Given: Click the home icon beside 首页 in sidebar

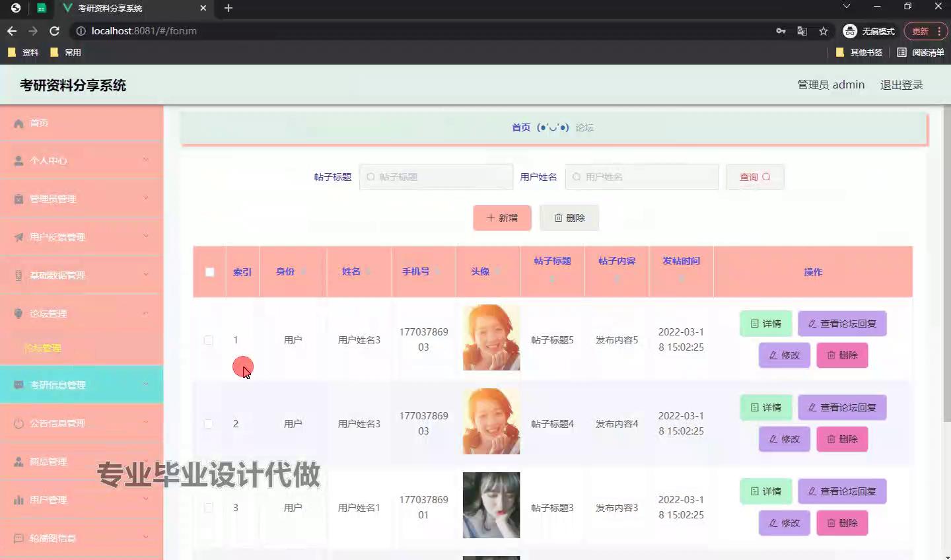Looking at the screenshot, I should [18, 123].
